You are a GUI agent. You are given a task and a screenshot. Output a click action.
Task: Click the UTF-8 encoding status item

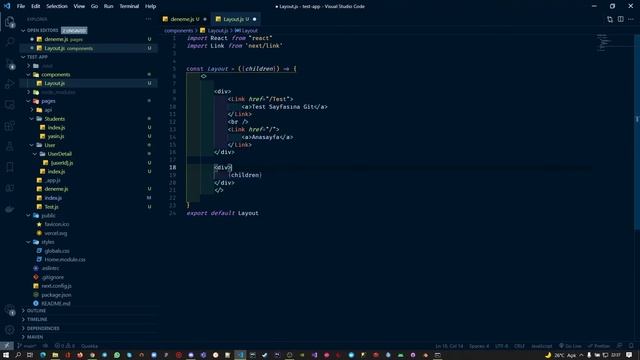(501, 346)
